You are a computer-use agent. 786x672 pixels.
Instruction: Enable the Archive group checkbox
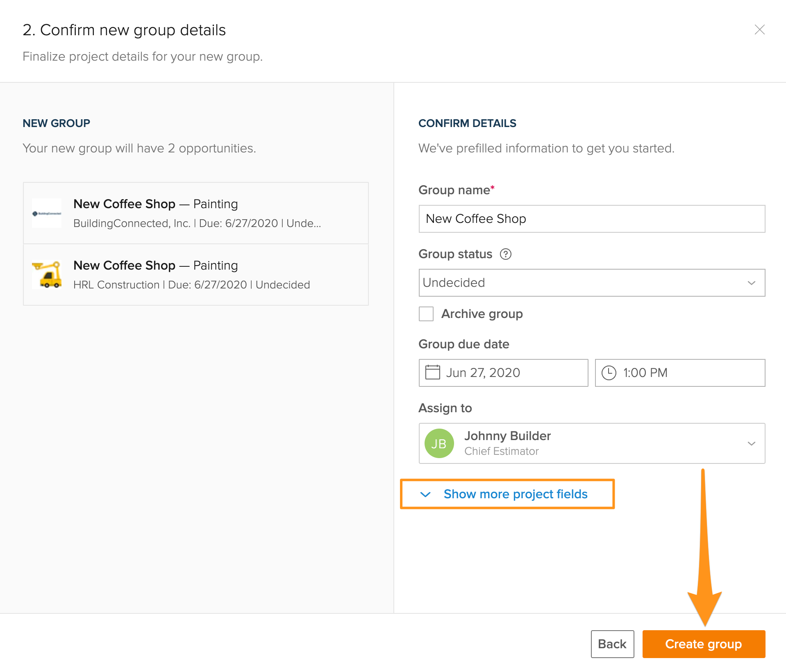426,314
